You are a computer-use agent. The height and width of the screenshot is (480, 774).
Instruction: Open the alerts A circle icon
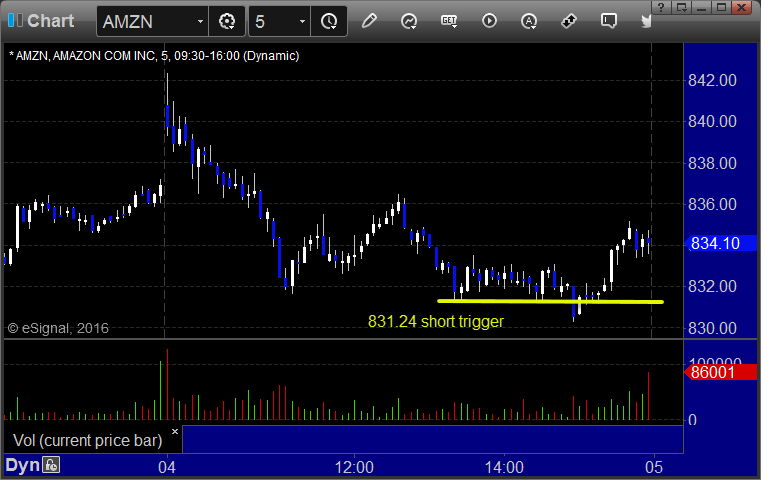529,21
